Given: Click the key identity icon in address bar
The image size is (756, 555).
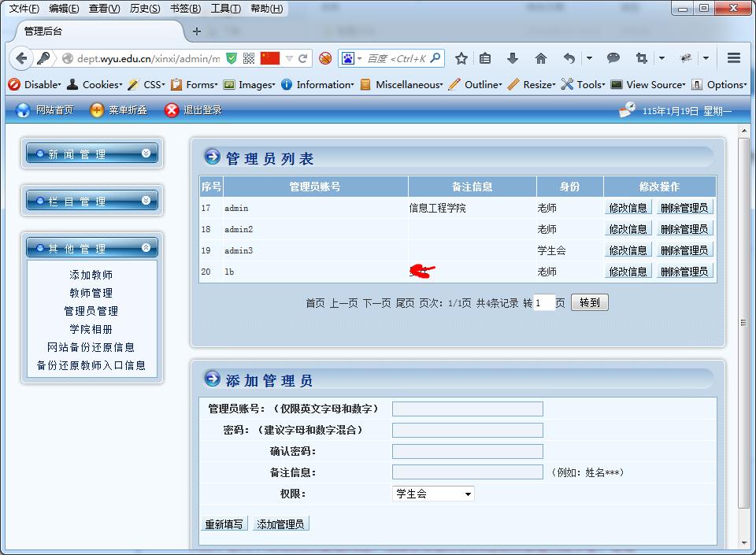Looking at the screenshot, I should pyautogui.click(x=43, y=58).
